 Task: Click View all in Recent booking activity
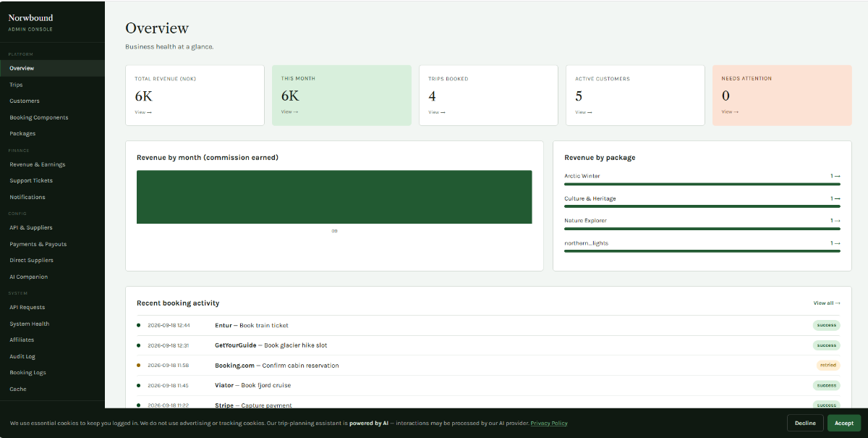(827, 303)
